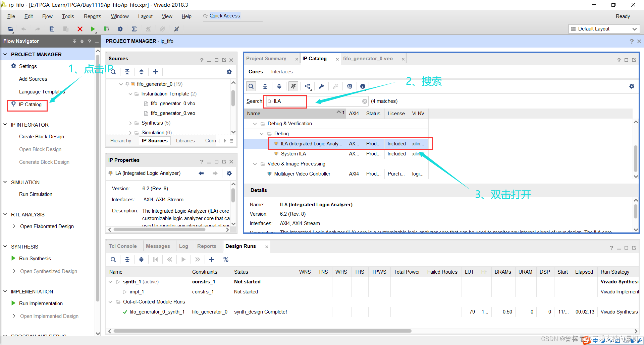This screenshot has width=644, height=345.
Task: Click the Sigma report toolbar icon
Action: 134,29
